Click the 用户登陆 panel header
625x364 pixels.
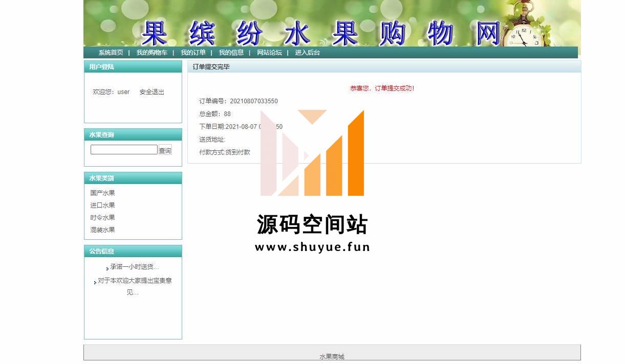pos(133,67)
